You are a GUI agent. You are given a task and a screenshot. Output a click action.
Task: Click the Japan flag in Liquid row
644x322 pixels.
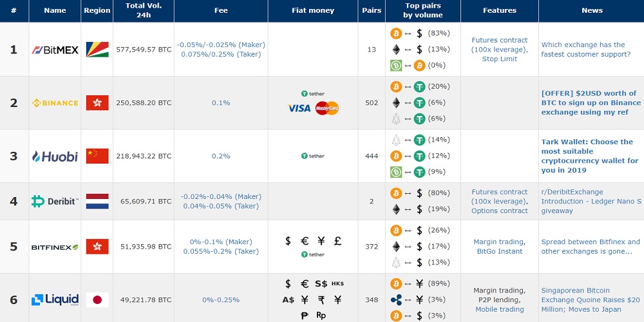97,299
